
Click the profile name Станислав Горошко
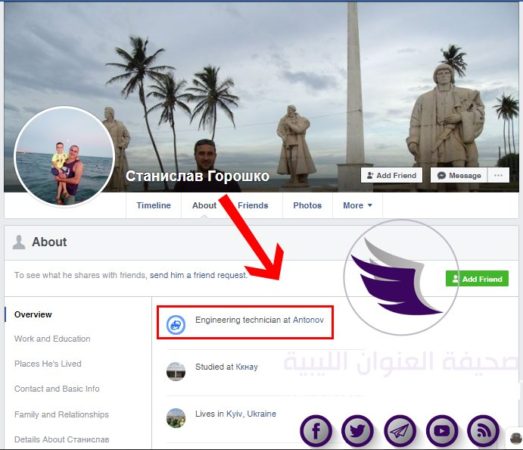coord(197,176)
